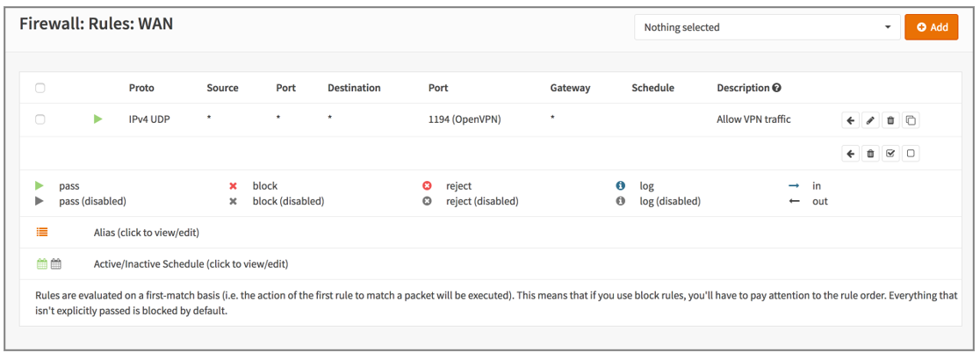Click the Description help question mark icon

[776, 88]
